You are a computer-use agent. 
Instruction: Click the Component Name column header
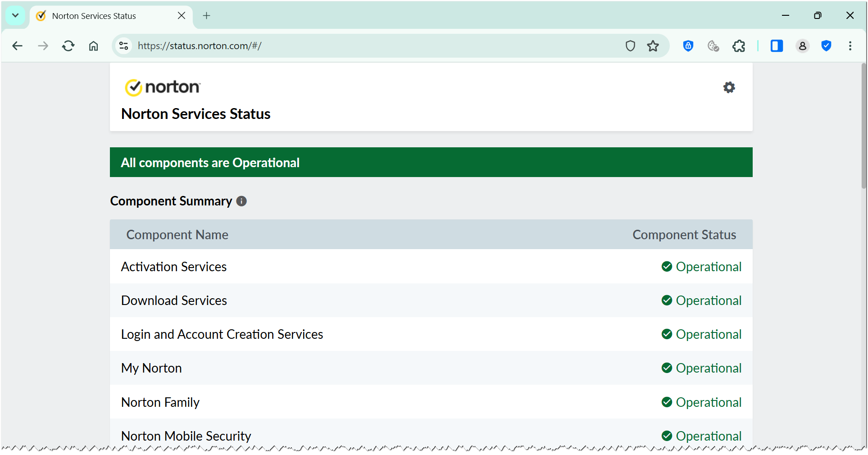coord(177,235)
